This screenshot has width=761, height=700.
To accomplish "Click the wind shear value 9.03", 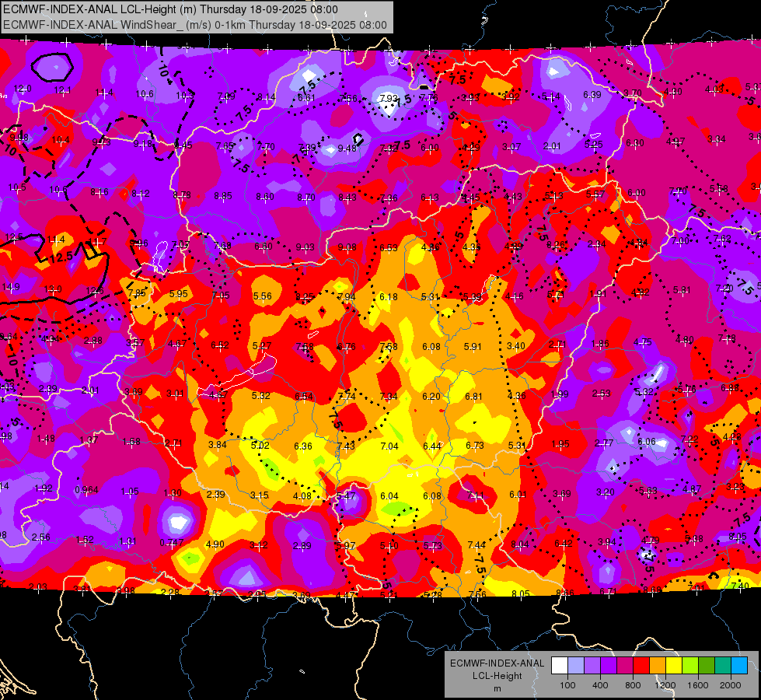I will pos(305,247).
